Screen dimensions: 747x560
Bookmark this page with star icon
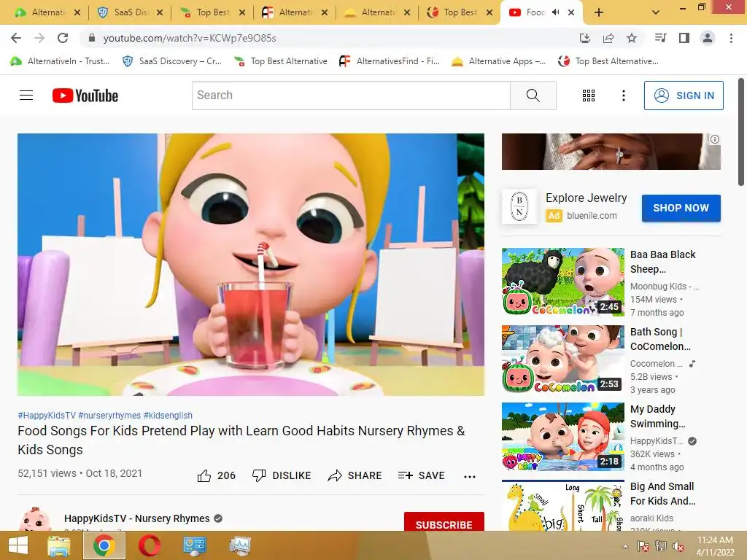[x=632, y=38]
